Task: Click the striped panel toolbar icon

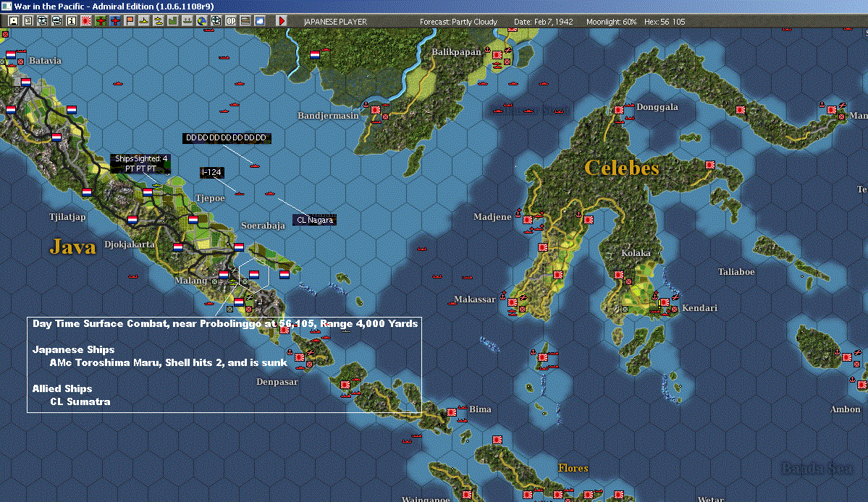Action: pos(245,21)
